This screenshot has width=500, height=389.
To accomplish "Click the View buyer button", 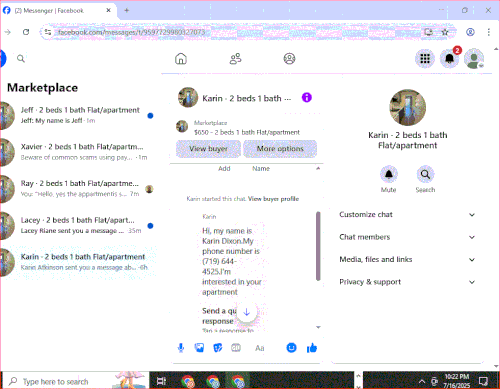I will (208, 149).
